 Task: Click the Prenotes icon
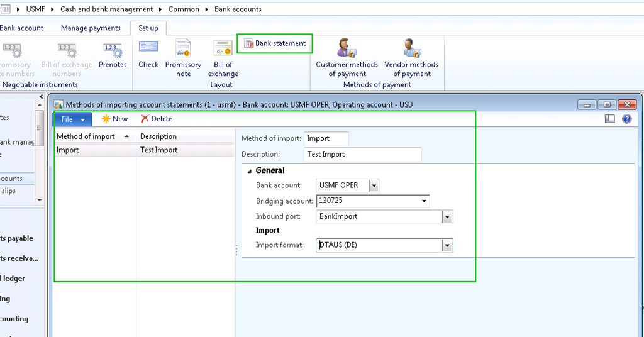point(113,50)
